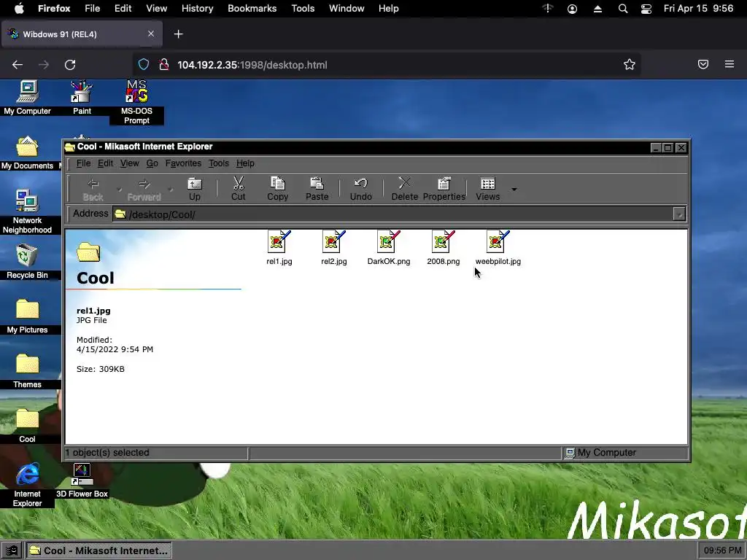The height and width of the screenshot is (560, 747).
Task: Open the My Computer desktop icon
Action: tap(27, 98)
